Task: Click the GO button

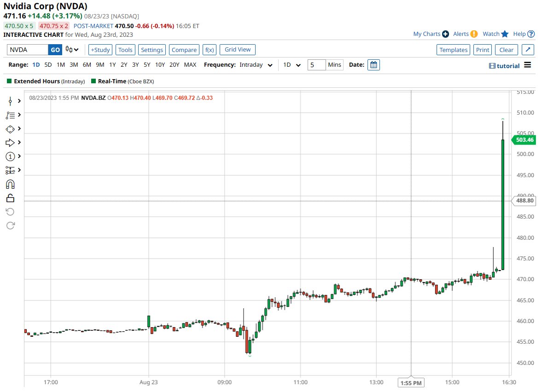Action: click(x=55, y=50)
